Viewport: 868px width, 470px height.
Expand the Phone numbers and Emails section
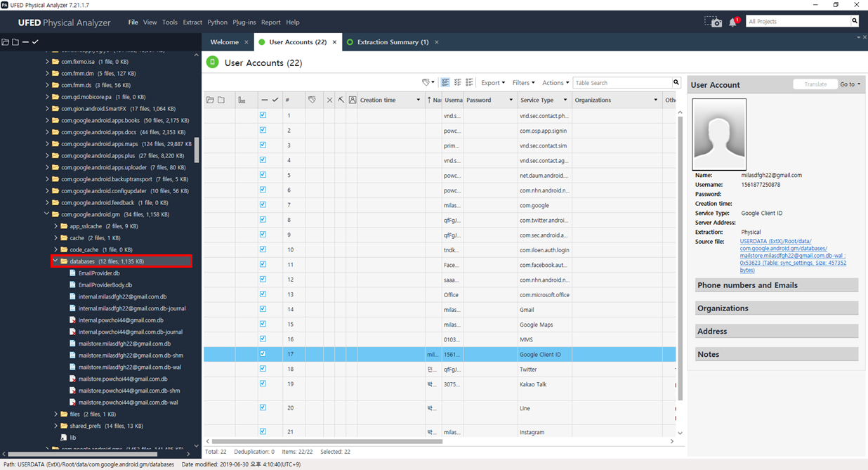coord(776,285)
